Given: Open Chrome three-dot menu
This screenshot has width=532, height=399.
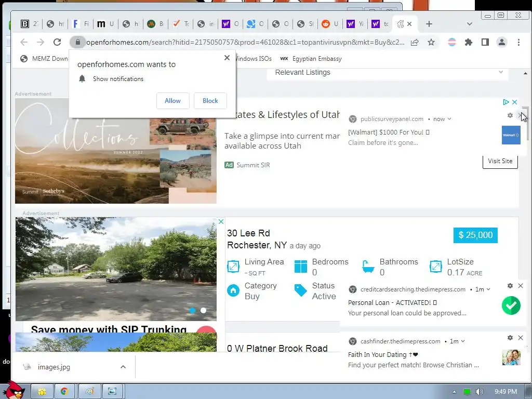Looking at the screenshot, I should [518, 43].
